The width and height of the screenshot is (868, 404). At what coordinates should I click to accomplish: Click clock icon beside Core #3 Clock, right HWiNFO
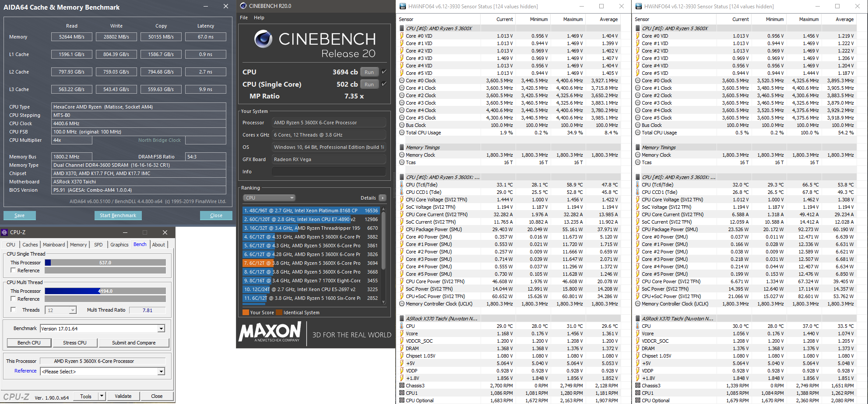(638, 103)
